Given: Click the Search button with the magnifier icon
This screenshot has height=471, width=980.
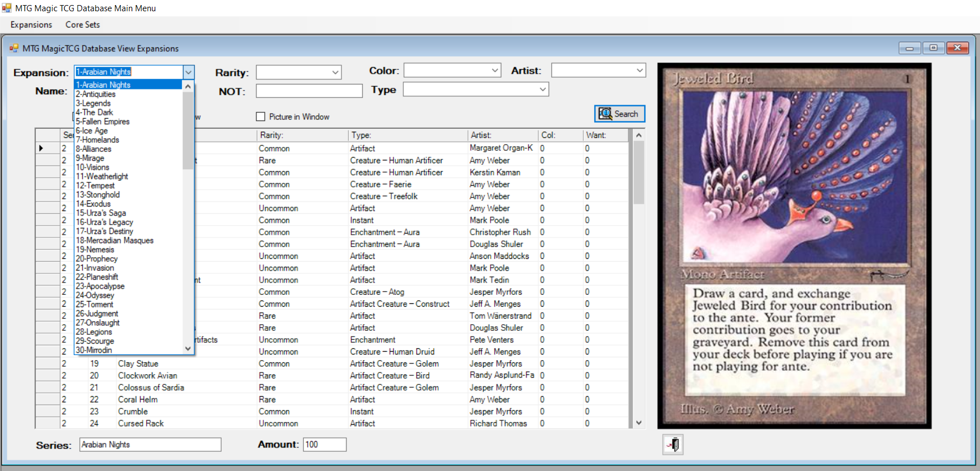Looking at the screenshot, I should coord(619,114).
